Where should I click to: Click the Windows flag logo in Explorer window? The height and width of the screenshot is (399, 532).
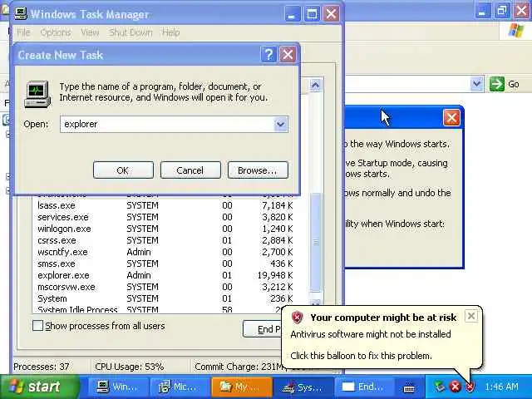coord(516,31)
